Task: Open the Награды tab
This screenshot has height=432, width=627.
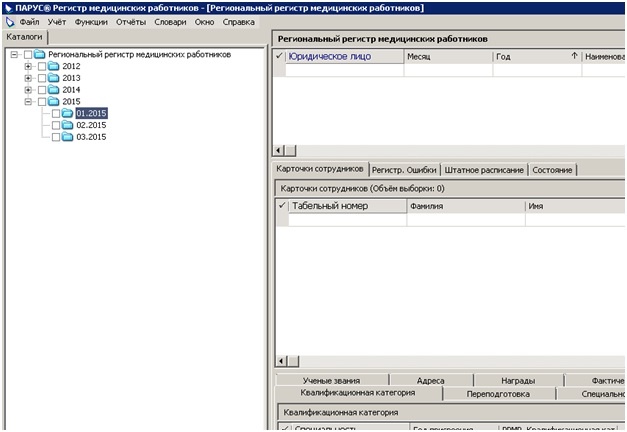Action: [518, 380]
